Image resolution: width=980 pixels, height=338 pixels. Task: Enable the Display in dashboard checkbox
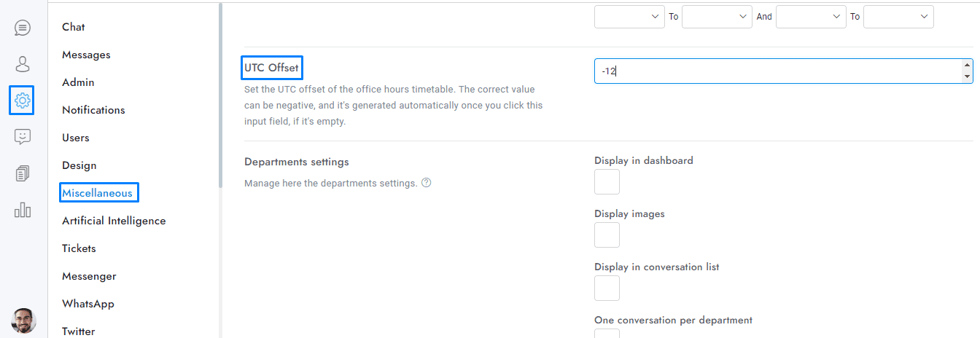607,182
